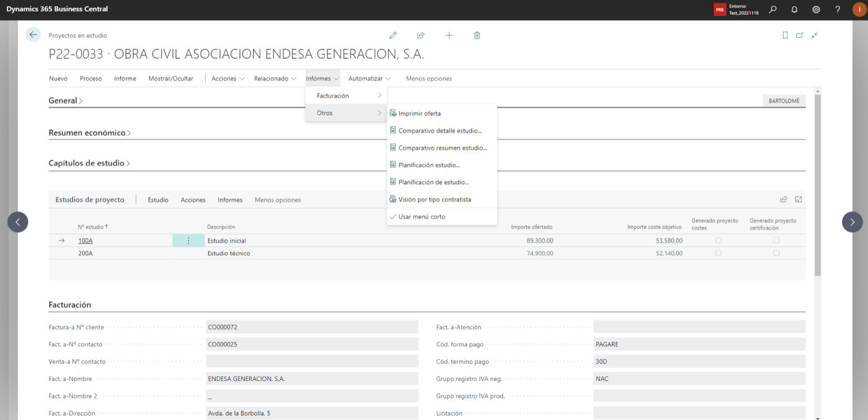Open the user account avatar
The width and height of the screenshot is (868, 420).
[859, 9]
